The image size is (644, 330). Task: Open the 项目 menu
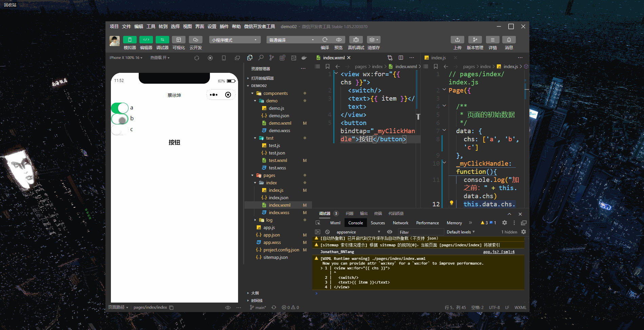114,26
